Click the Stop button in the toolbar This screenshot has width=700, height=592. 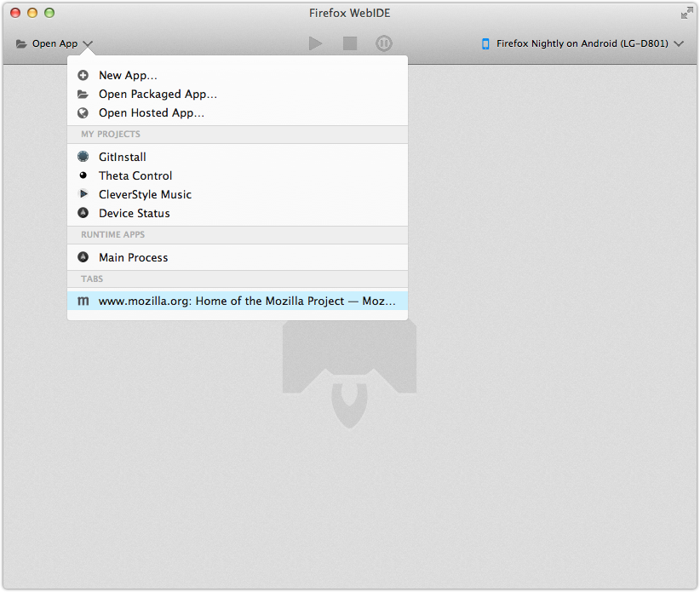click(x=349, y=43)
